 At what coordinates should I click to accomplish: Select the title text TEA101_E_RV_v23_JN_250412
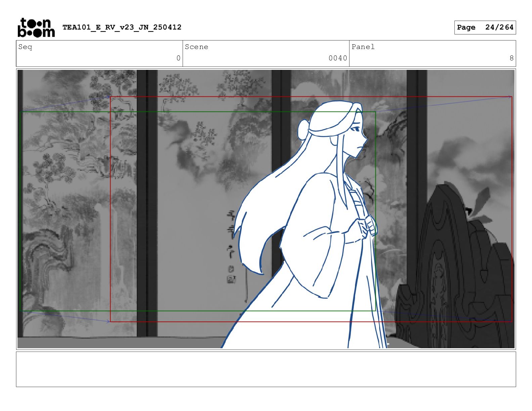pyautogui.click(x=122, y=27)
